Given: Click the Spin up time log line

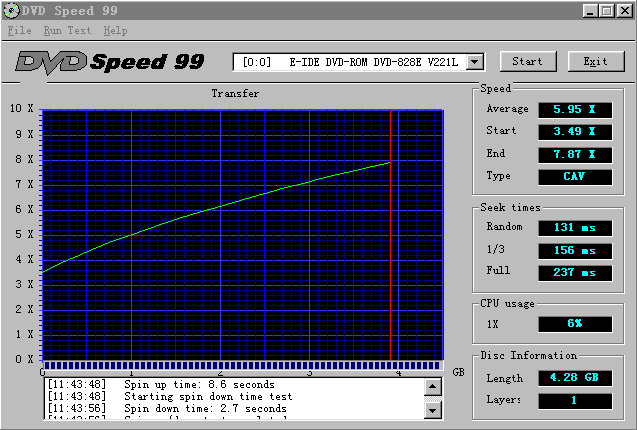Looking at the screenshot, I should coord(161,384).
